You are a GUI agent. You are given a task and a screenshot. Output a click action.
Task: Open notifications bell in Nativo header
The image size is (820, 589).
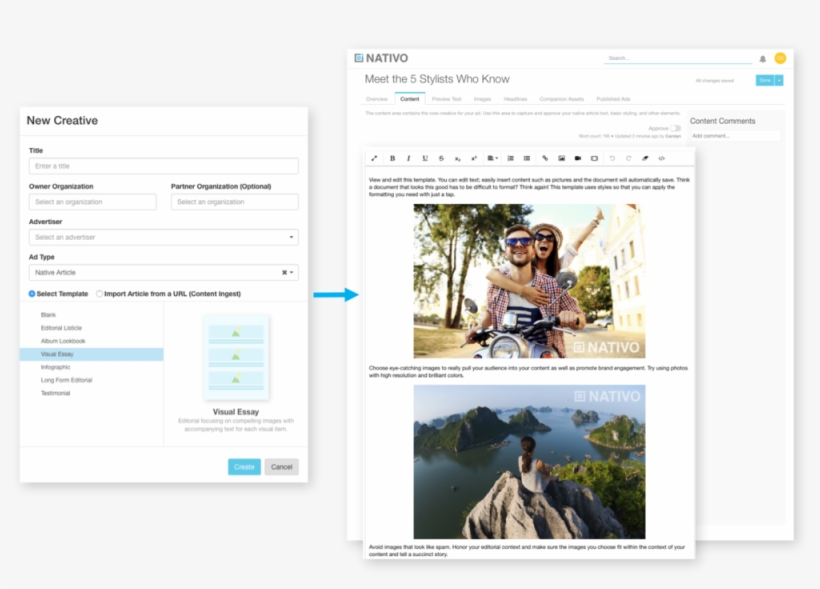762,59
